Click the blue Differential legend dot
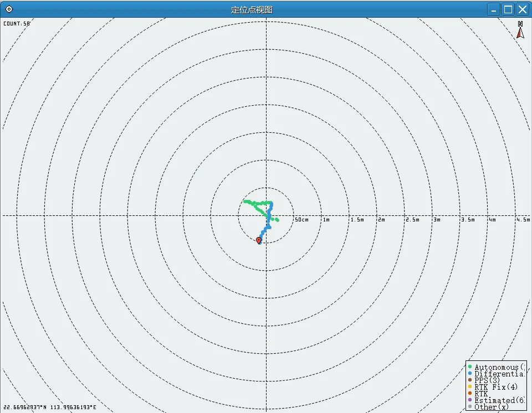The image size is (532, 413). pyautogui.click(x=470, y=373)
